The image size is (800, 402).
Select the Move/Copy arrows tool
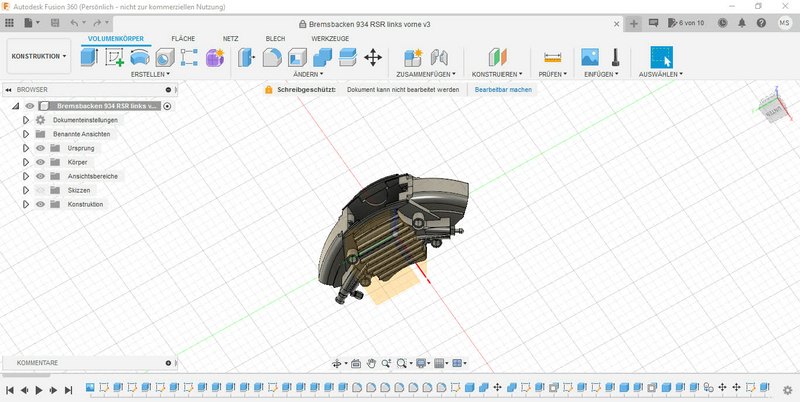[373, 57]
